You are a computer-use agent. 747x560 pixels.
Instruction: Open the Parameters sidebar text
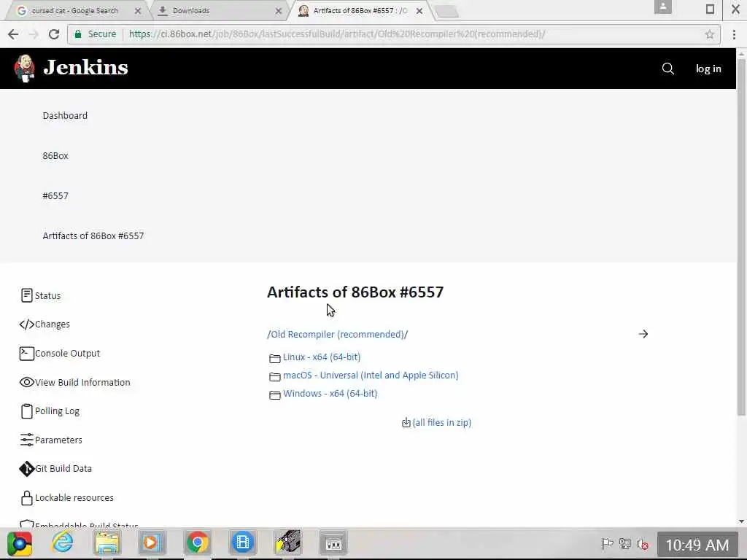click(x=58, y=440)
